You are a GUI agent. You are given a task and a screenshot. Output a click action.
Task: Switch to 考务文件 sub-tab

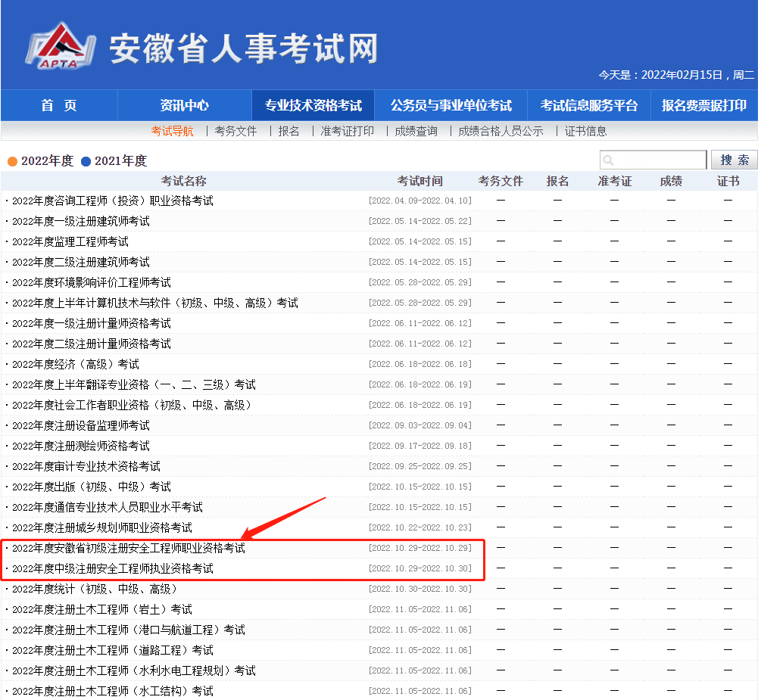tap(235, 131)
